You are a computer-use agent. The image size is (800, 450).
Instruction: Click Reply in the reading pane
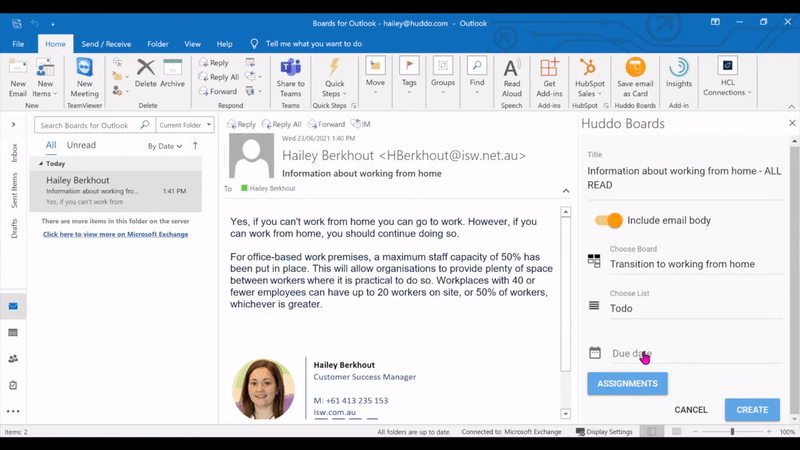tap(241, 124)
